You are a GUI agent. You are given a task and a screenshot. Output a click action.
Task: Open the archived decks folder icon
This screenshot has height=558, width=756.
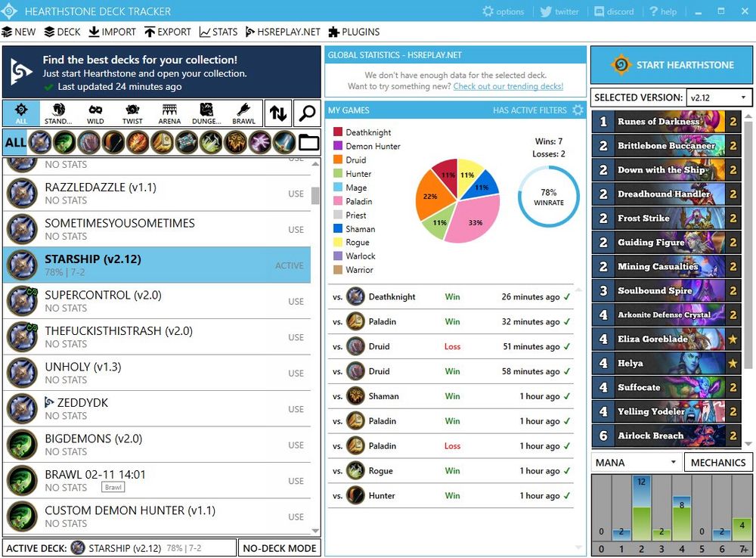coord(308,142)
